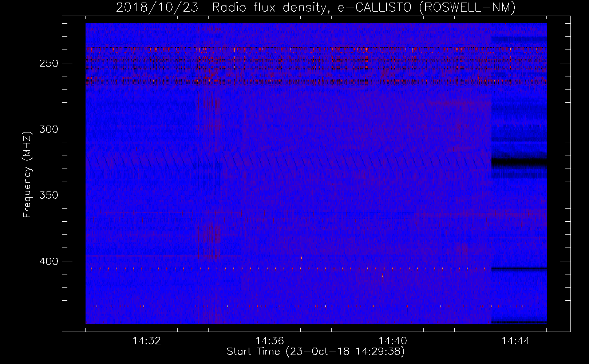
Task: Click the 350 frequency tick label
Action: pos(48,195)
